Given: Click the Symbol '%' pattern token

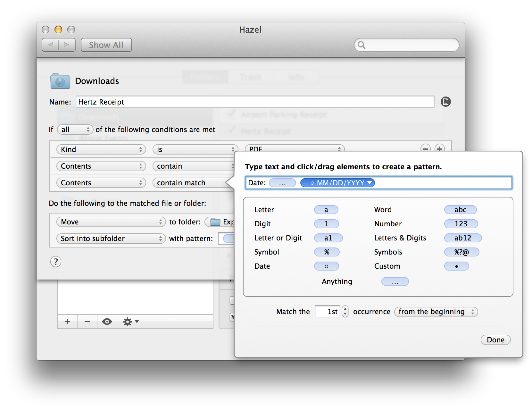Looking at the screenshot, I should tap(327, 252).
